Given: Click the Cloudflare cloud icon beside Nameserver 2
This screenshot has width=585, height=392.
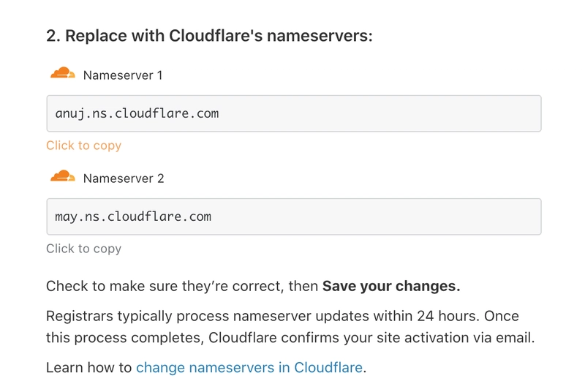Looking at the screenshot, I should [63, 176].
